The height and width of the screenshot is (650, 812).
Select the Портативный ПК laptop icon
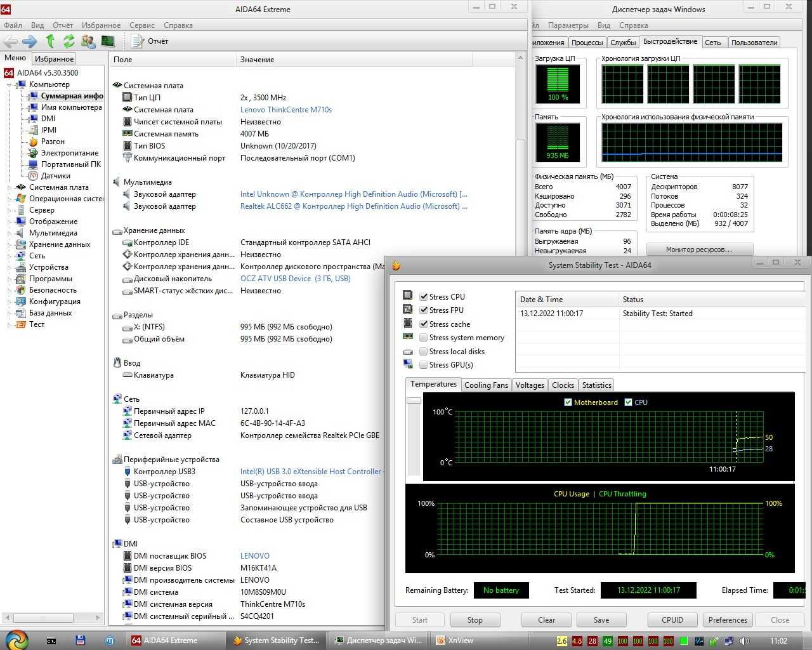pyautogui.click(x=33, y=164)
